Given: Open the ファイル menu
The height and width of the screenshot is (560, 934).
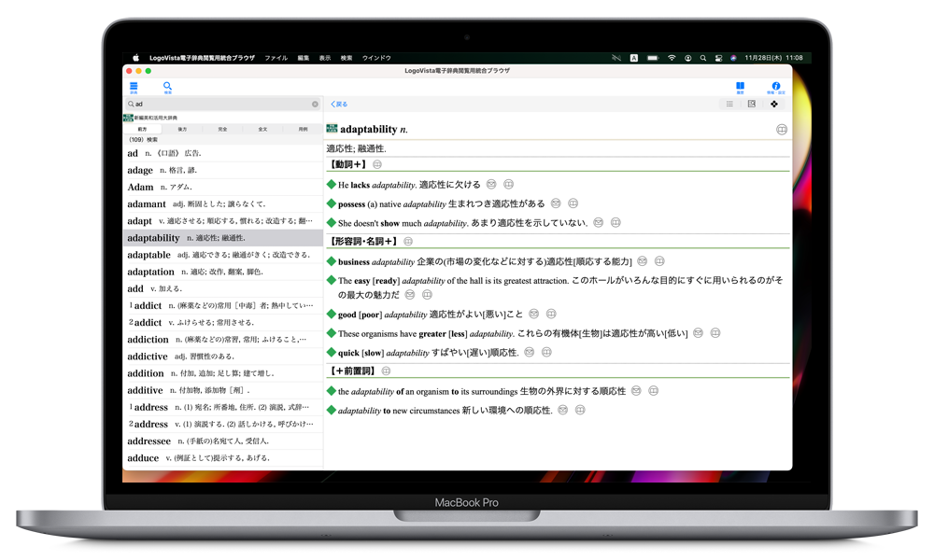Looking at the screenshot, I should coord(276,58).
